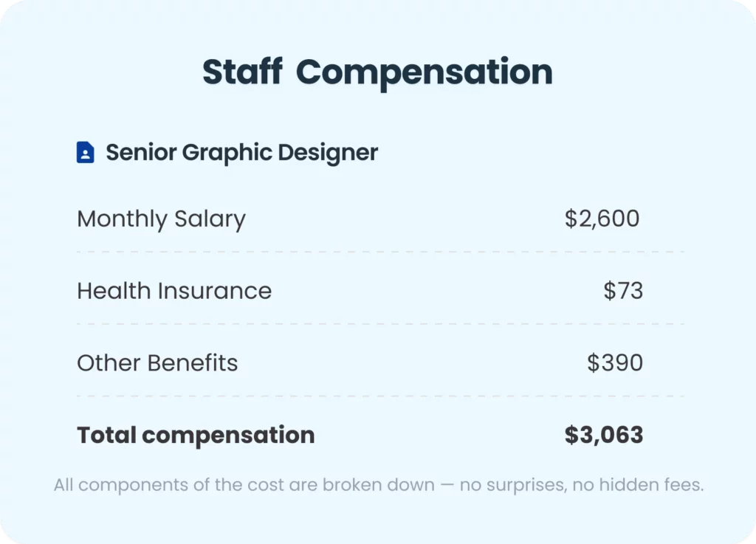Select the $73 insurance amount

[623, 291]
